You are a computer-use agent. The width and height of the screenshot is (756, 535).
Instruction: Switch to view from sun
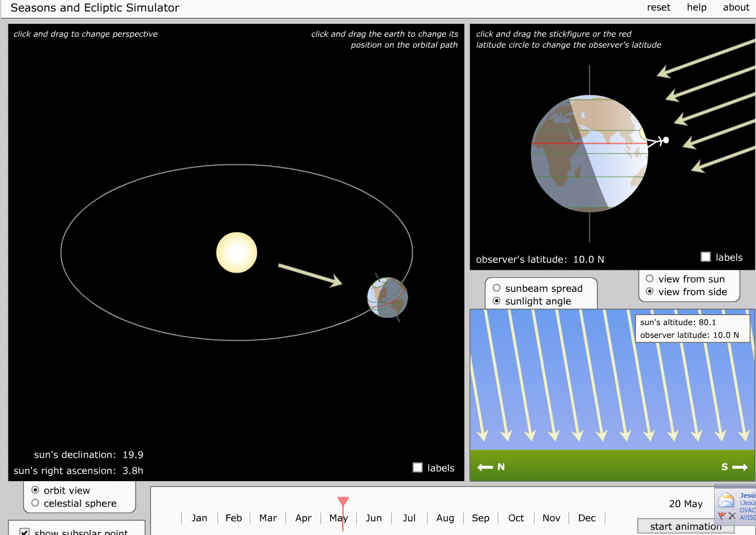point(650,279)
